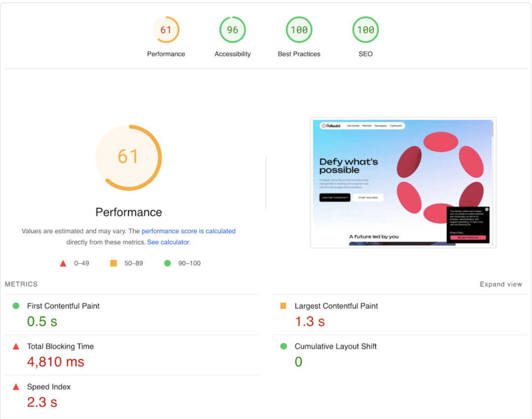Click the 'SEO' category label
The height and width of the screenshot is (419, 532).
click(366, 54)
